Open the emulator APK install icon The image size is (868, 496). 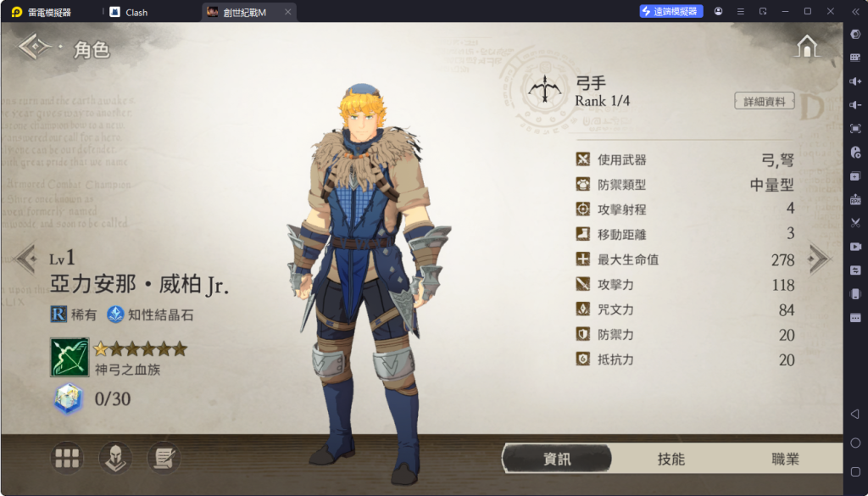tap(855, 200)
